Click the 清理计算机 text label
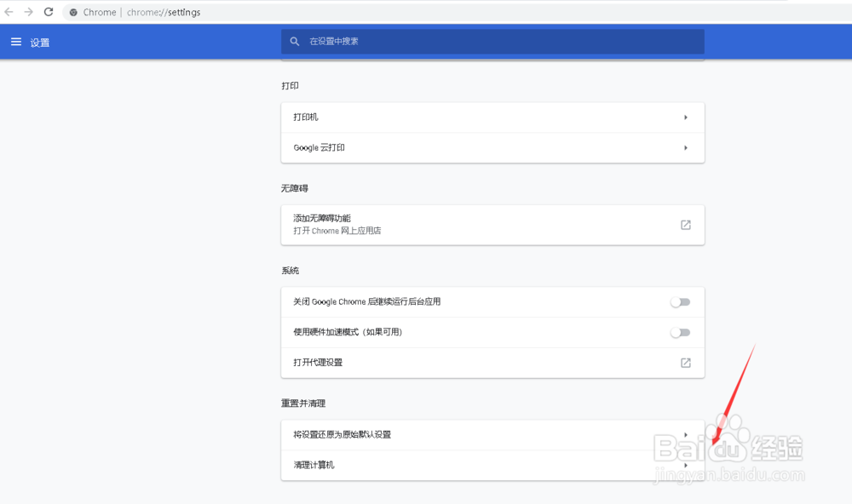 click(x=314, y=465)
